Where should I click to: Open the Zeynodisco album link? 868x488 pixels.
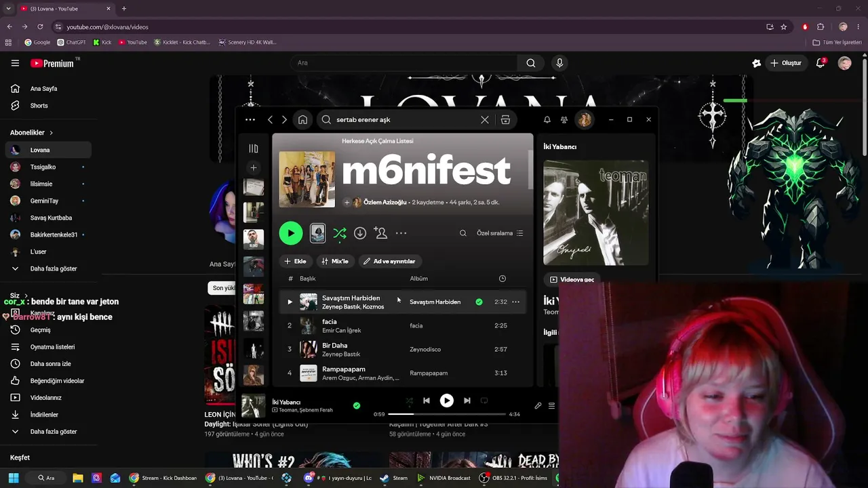pyautogui.click(x=425, y=350)
